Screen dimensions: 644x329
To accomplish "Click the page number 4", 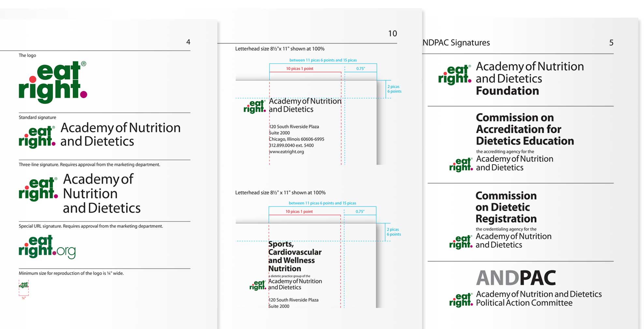I will (188, 42).
